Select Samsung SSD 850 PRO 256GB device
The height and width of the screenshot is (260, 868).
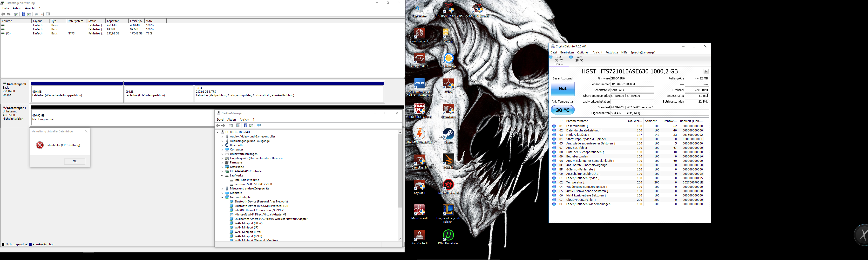(253, 184)
